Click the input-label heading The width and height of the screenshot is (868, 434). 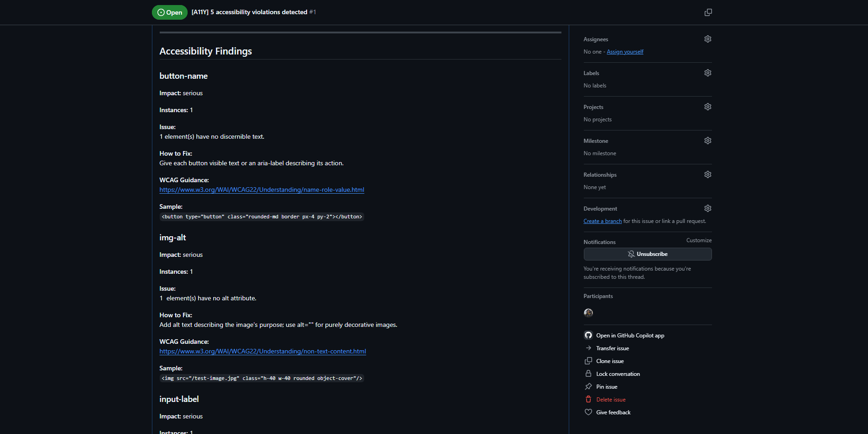point(179,399)
